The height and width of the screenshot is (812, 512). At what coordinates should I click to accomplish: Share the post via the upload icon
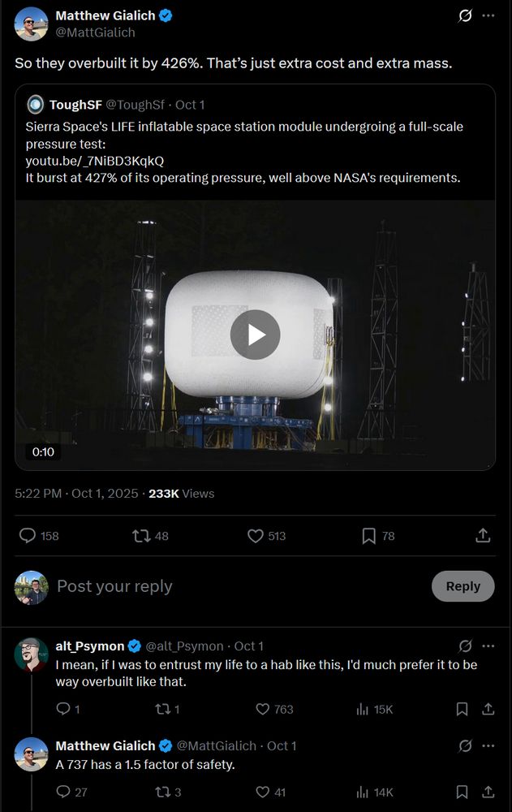click(482, 535)
